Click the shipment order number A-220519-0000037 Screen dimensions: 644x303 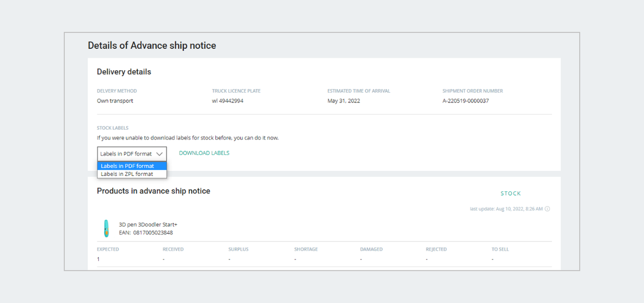pos(465,101)
